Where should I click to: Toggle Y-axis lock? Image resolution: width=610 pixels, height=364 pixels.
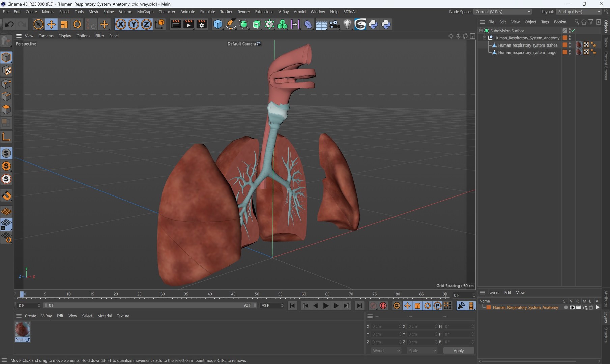coord(134,24)
